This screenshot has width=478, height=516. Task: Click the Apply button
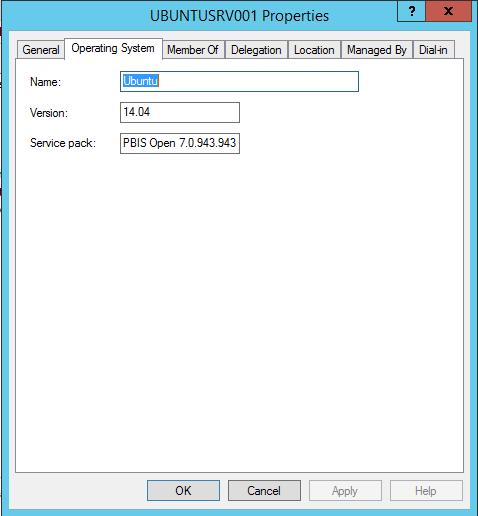345,490
